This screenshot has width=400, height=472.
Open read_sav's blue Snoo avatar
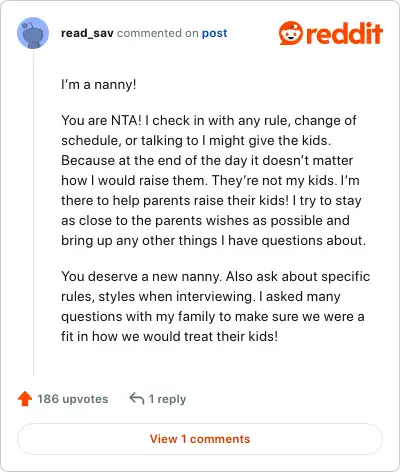coord(33,33)
